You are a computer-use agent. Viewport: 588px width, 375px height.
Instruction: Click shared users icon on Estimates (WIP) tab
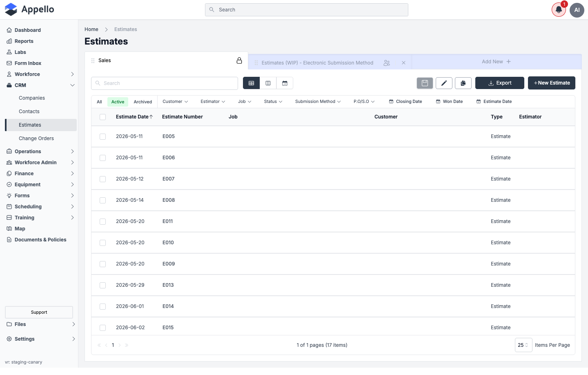click(x=387, y=63)
